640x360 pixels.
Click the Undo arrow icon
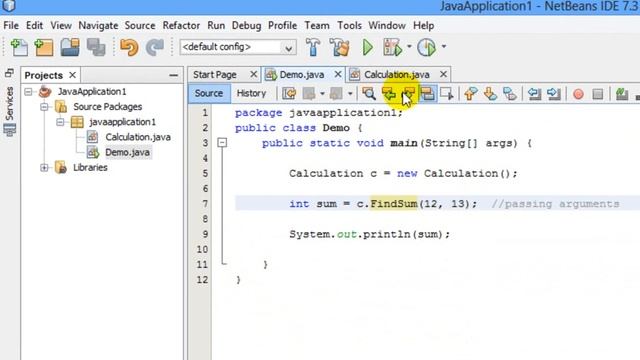pos(129,47)
